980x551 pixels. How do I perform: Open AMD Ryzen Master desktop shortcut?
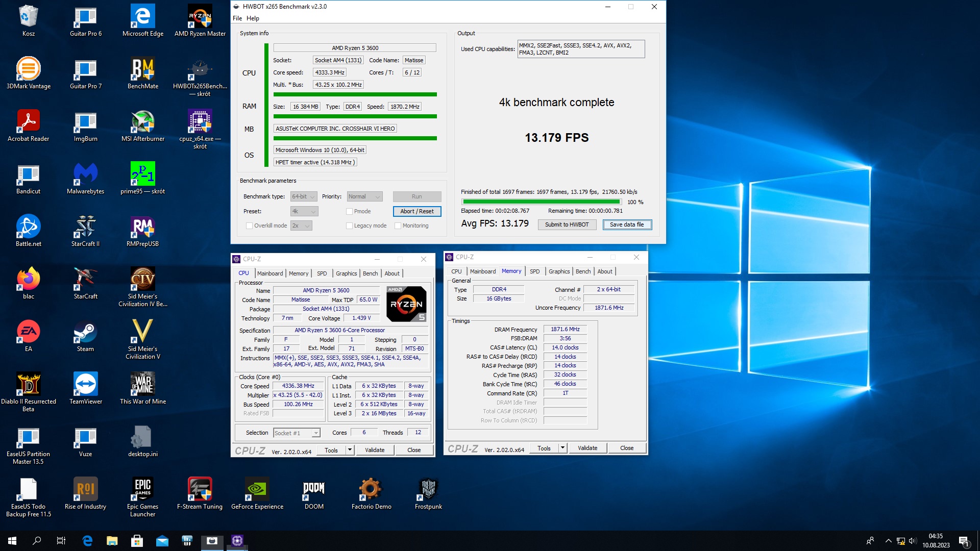[200, 21]
